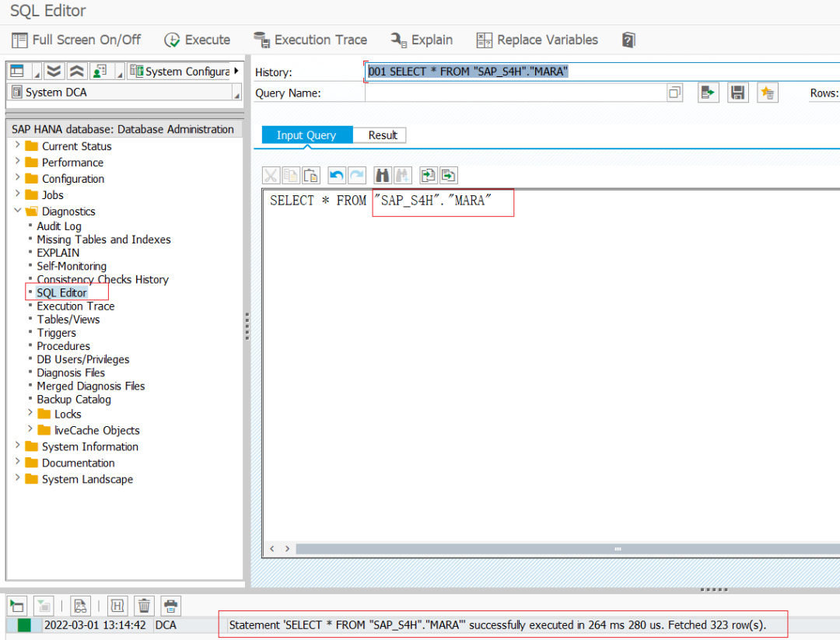Image resolution: width=840 pixels, height=640 pixels.
Task: Open Backup Catalog entry
Action: tap(74, 400)
